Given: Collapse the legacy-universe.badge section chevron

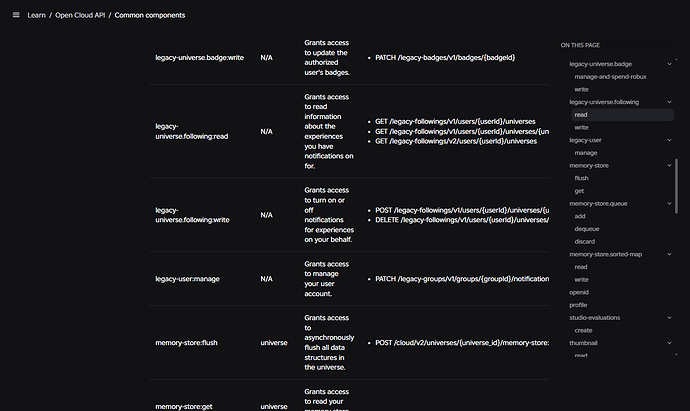Looking at the screenshot, I should point(669,64).
